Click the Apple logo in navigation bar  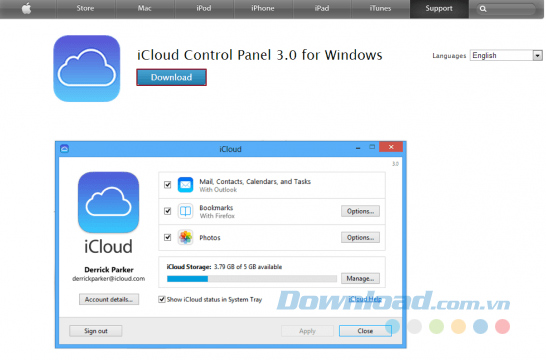27,8
